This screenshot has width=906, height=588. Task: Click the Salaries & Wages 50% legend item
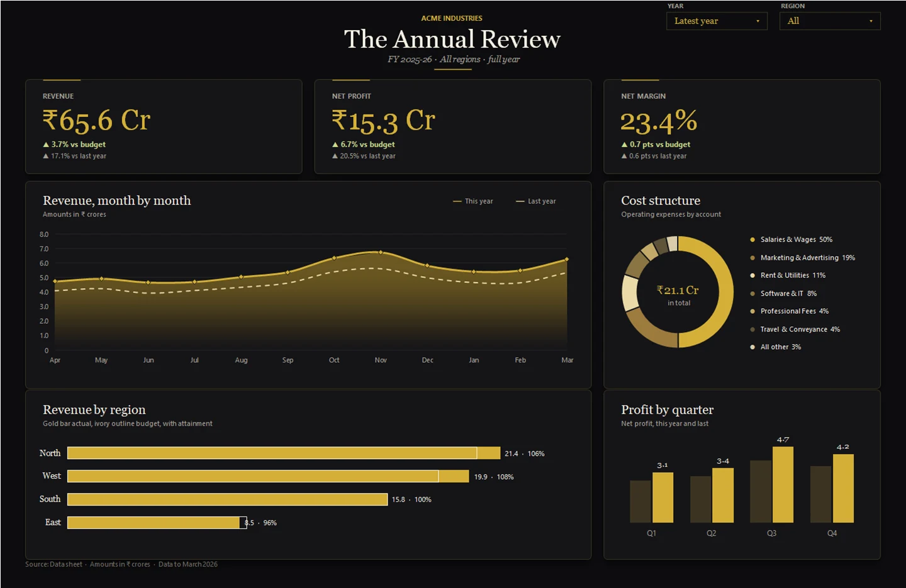[791, 240]
